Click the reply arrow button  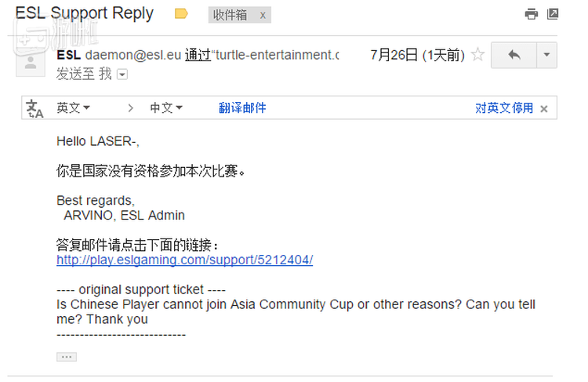click(x=514, y=56)
